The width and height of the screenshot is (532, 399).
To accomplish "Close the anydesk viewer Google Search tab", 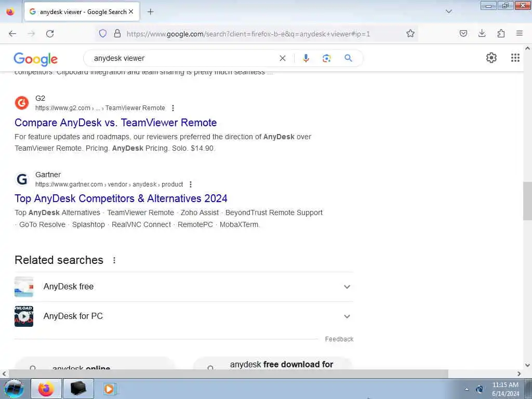I will (131, 11).
